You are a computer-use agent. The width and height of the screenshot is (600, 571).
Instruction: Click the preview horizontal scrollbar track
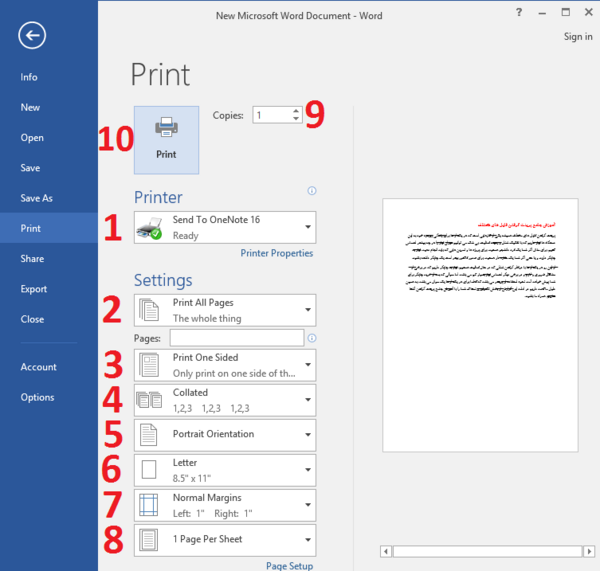(487, 551)
